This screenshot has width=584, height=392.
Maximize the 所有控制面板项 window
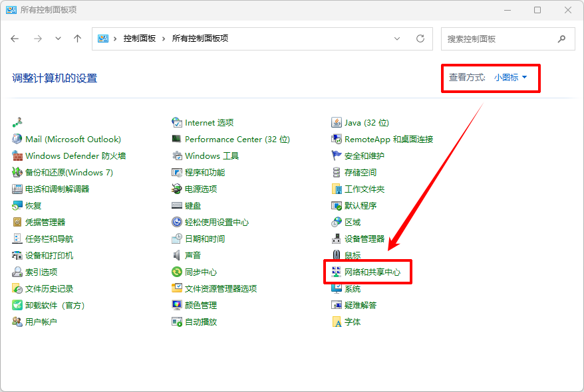[537, 10]
